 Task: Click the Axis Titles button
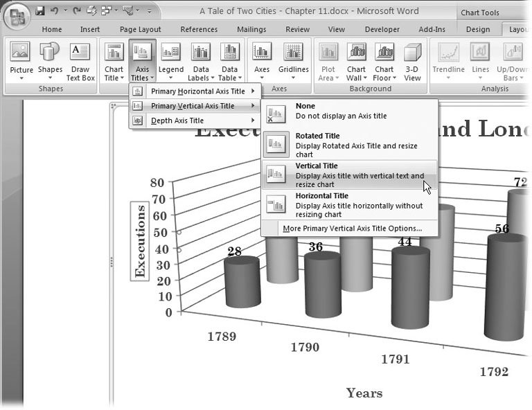(142, 61)
